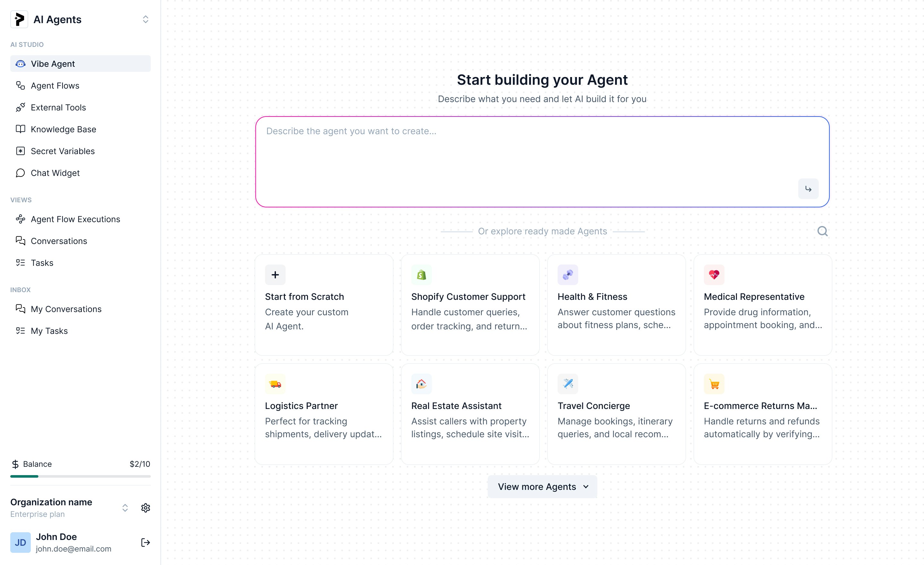
Task: Select the Real Estate Assistant template
Action: click(470, 414)
